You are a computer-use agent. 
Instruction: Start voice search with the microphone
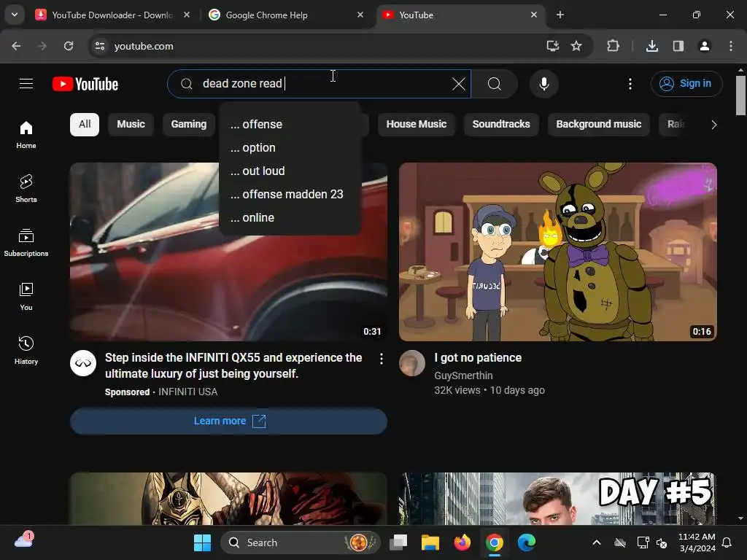pyautogui.click(x=544, y=84)
